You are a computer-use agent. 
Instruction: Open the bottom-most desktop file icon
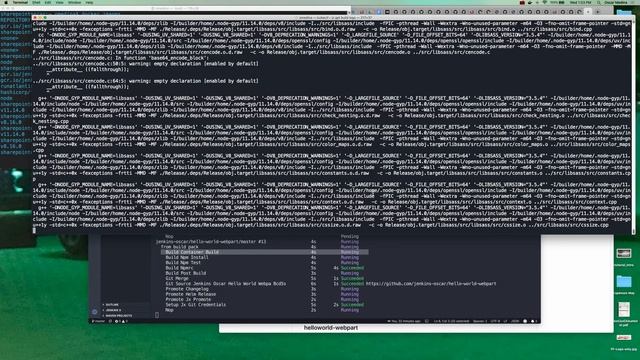pos(624,338)
